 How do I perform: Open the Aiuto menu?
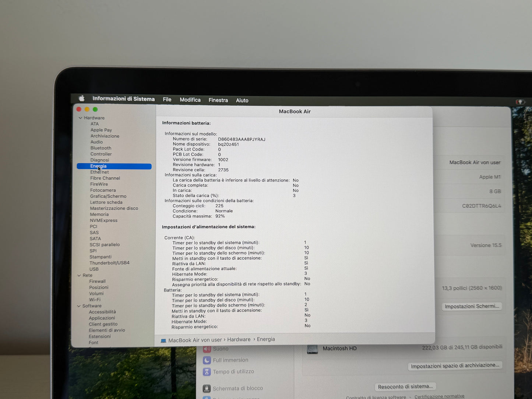click(x=242, y=100)
